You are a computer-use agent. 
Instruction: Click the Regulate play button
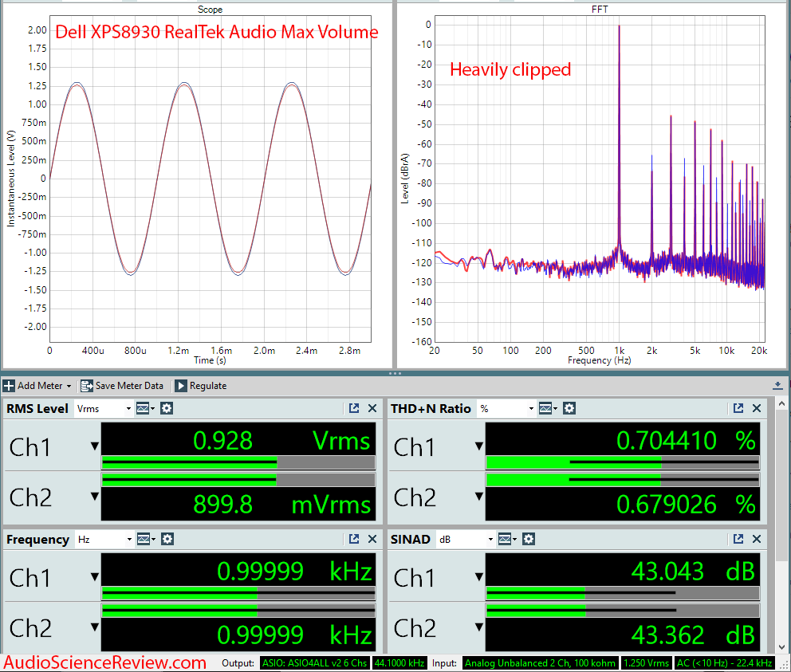click(x=180, y=386)
